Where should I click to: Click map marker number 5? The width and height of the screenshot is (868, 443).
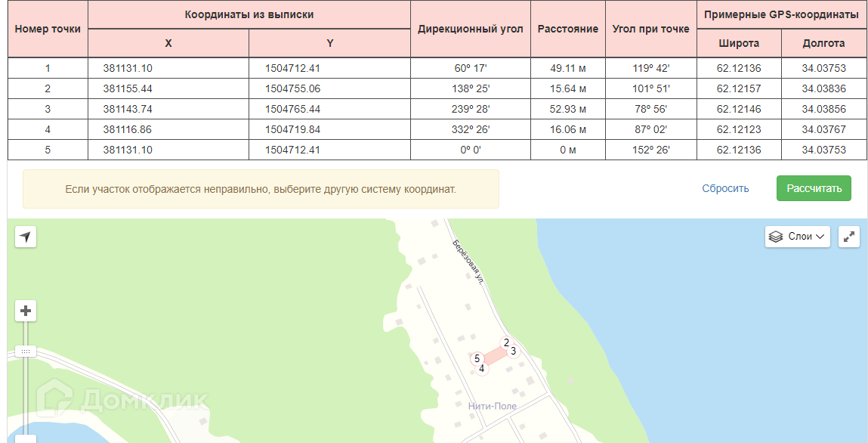tap(477, 359)
